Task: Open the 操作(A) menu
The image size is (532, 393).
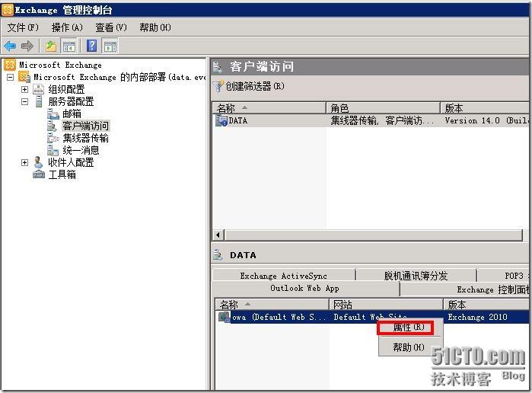Action: tap(67, 27)
